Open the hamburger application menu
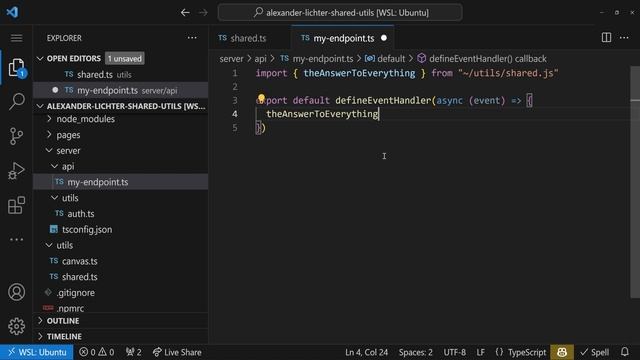Viewport: 640px width, 360px height. pyautogui.click(x=16, y=38)
